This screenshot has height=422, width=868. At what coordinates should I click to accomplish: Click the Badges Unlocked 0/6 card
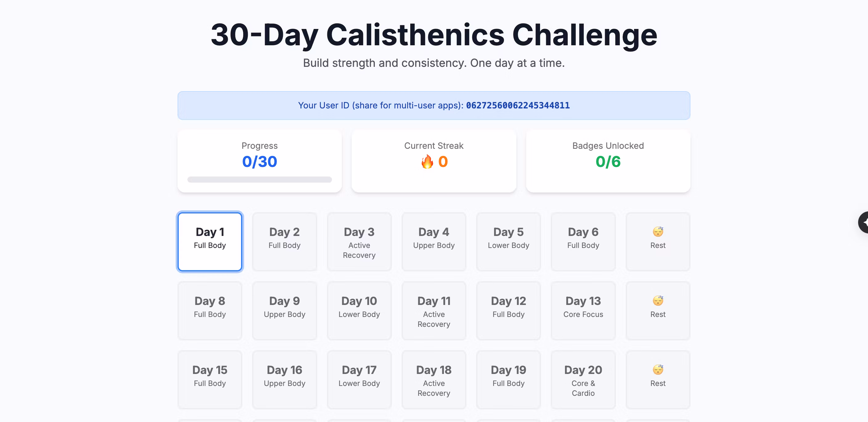(x=608, y=161)
